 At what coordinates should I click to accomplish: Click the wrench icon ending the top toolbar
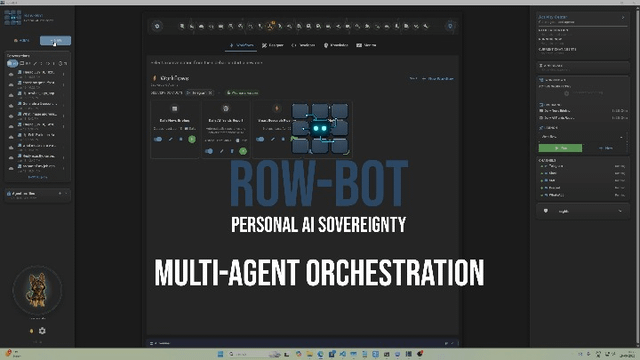coord(426,26)
